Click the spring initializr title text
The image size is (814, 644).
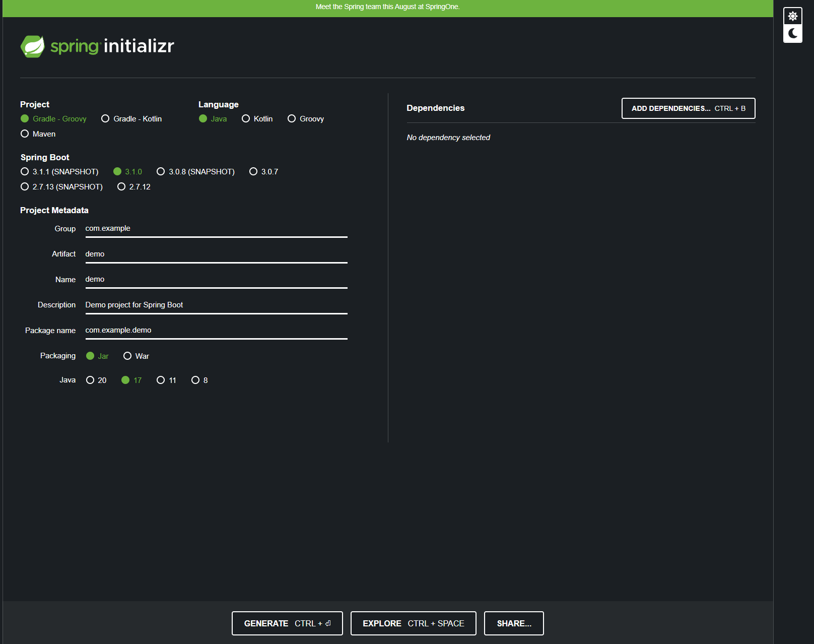click(x=112, y=46)
